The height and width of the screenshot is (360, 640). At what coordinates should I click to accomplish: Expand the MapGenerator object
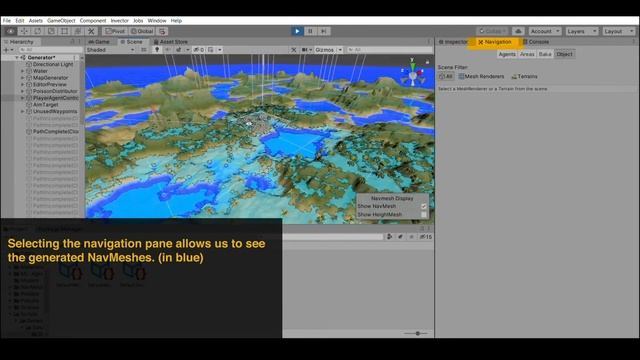(x=22, y=78)
